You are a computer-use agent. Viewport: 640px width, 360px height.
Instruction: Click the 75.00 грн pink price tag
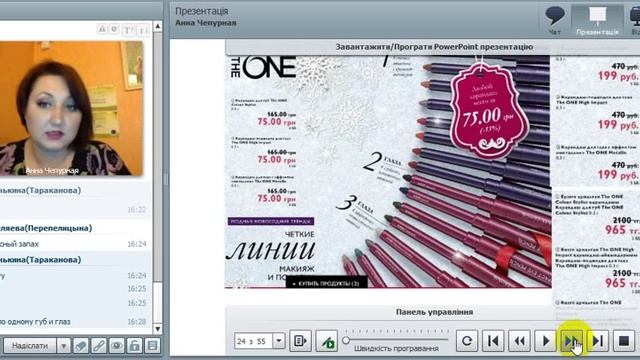[x=489, y=110]
